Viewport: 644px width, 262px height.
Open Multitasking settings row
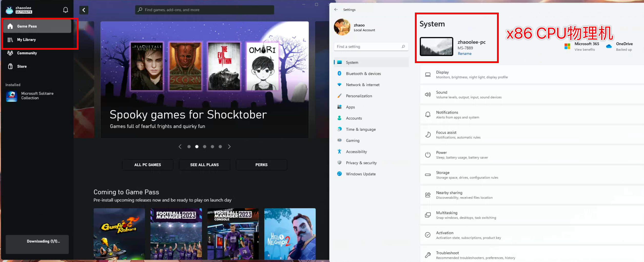(x=532, y=215)
